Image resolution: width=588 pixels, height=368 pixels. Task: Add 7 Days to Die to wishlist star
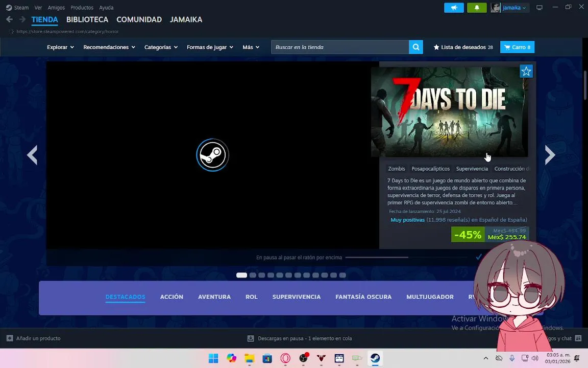(526, 71)
